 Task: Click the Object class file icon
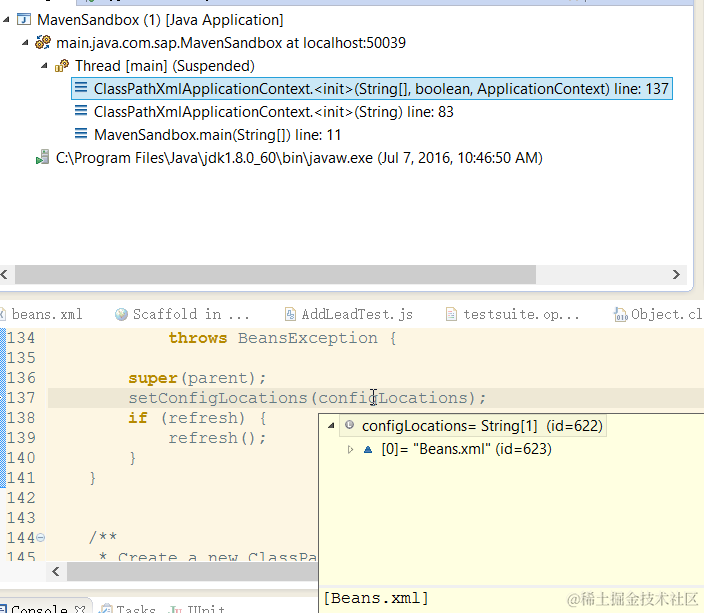click(x=620, y=314)
